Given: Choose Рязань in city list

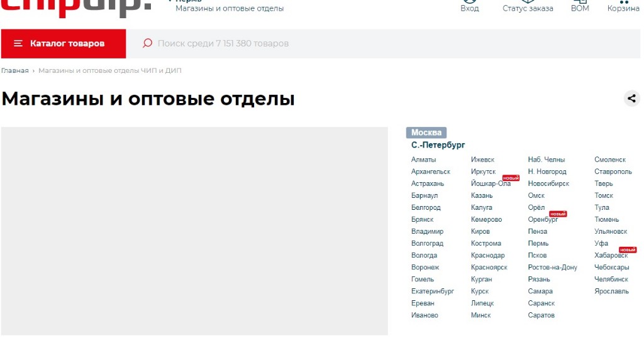Looking at the screenshot, I should click(x=539, y=279).
